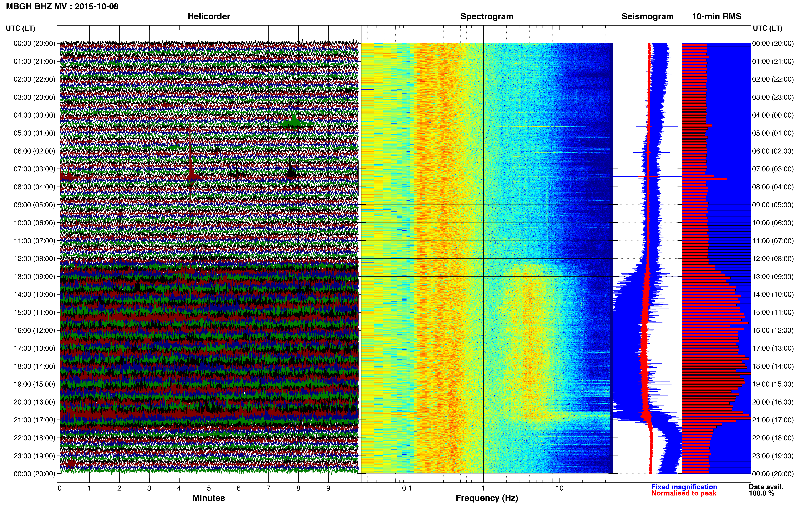Click right time label 05:00 (01:00)
The image size is (812, 508).
click(773, 133)
